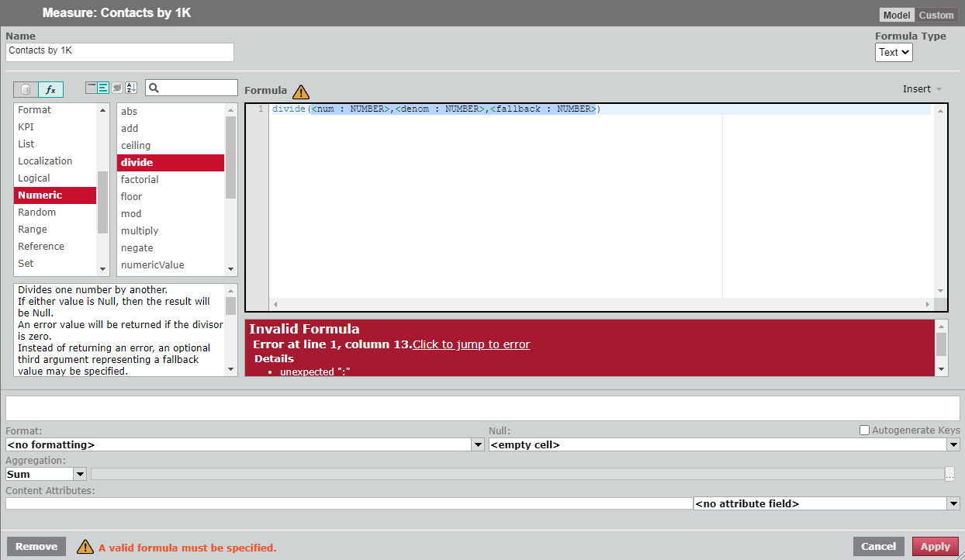Click the formula warning triangle icon
965x560 pixels.
[x=300, y=92]
